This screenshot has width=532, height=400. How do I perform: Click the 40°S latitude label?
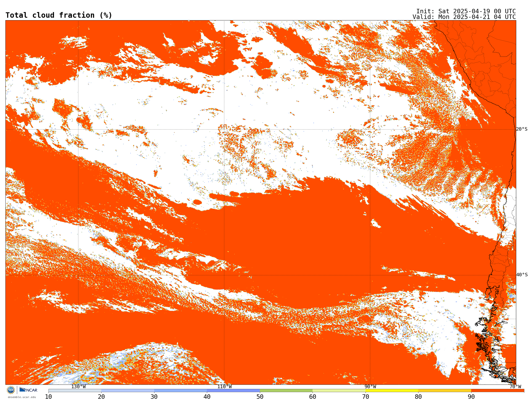(x=522, y=275)
